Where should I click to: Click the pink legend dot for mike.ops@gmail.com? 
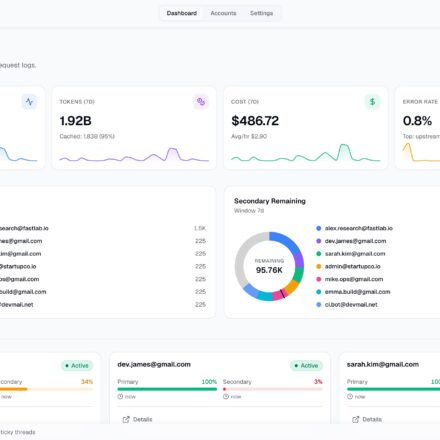pyautogui.click(x=319, y=279)
